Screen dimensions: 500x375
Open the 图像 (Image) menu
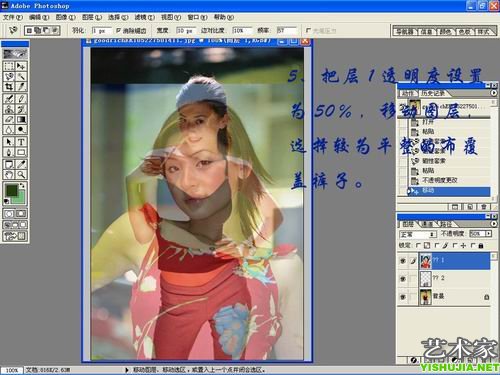click(x=65, y=17)
